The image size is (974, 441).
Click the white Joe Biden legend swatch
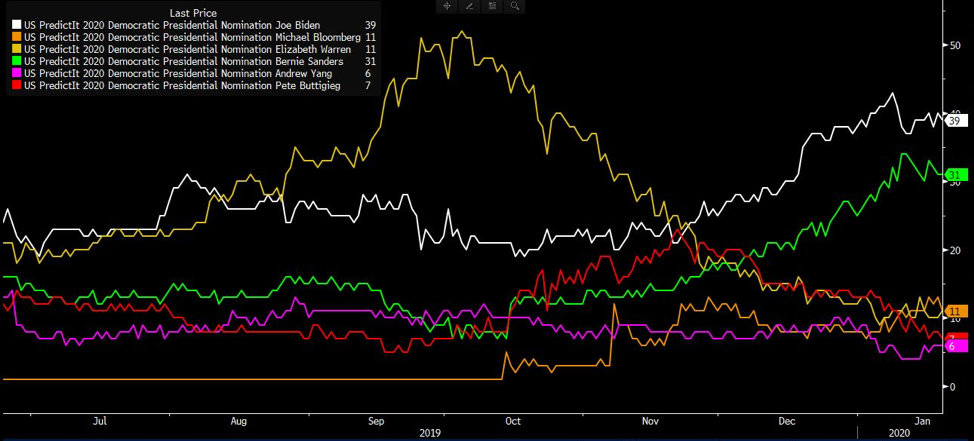pos(16,25)
